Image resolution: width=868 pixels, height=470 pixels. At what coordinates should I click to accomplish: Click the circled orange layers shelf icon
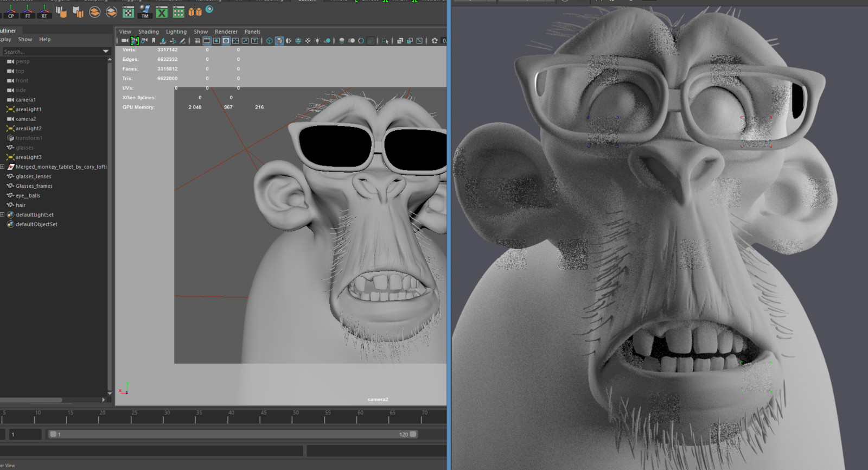click(94, 12)
